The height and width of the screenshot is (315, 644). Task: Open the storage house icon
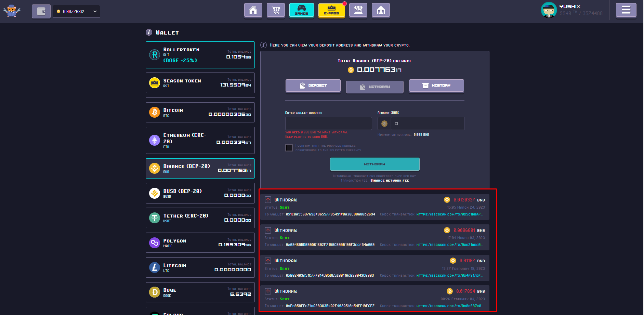[x=381, y=10]
